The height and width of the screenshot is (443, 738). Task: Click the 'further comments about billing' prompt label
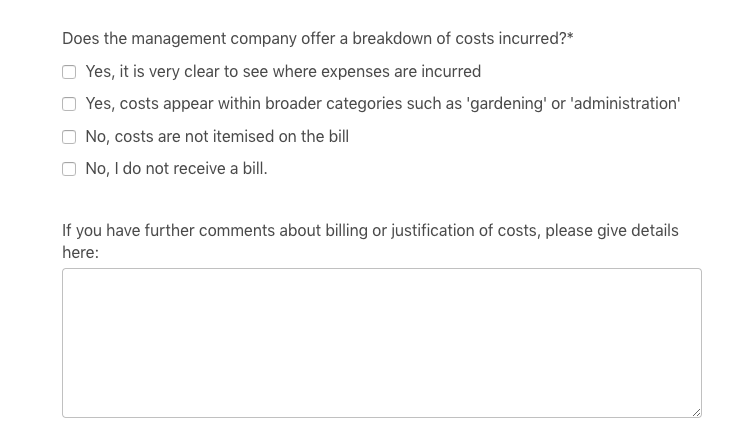(x=370, y=241)
